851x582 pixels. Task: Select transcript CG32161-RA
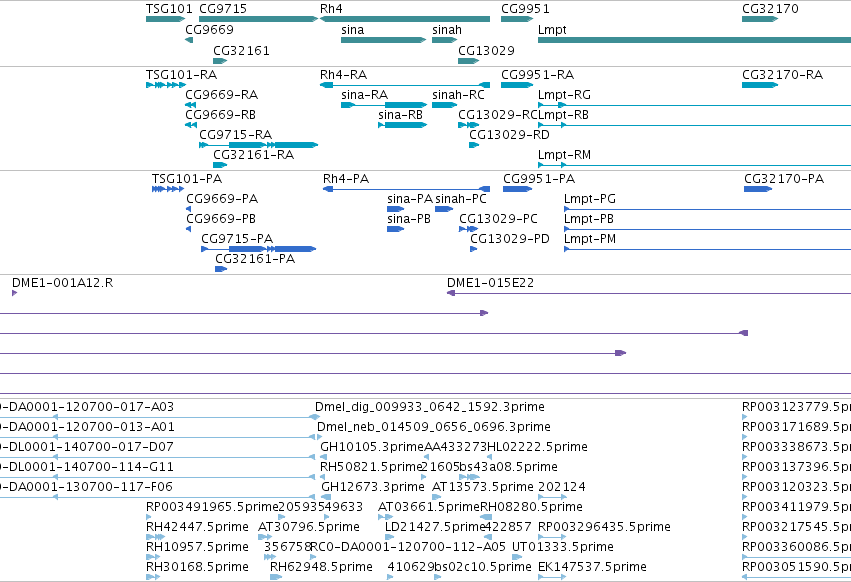(253, 155)
